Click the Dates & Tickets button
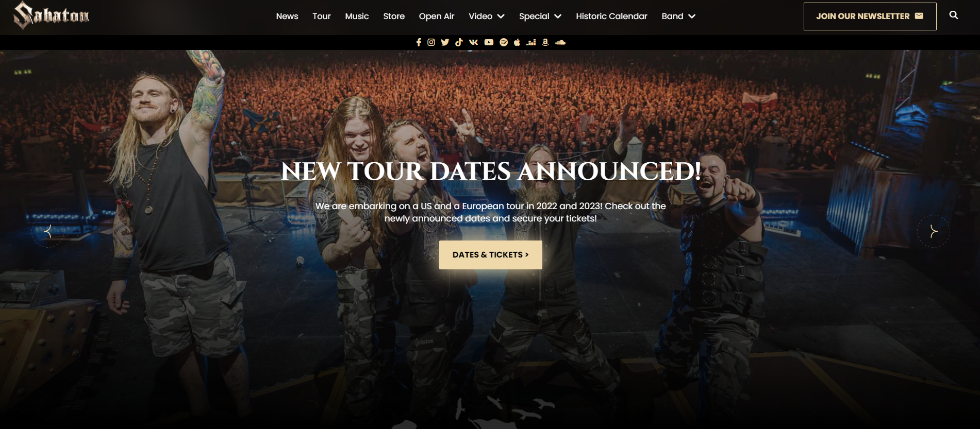980x429 pixels. click(x=491, y=254)
